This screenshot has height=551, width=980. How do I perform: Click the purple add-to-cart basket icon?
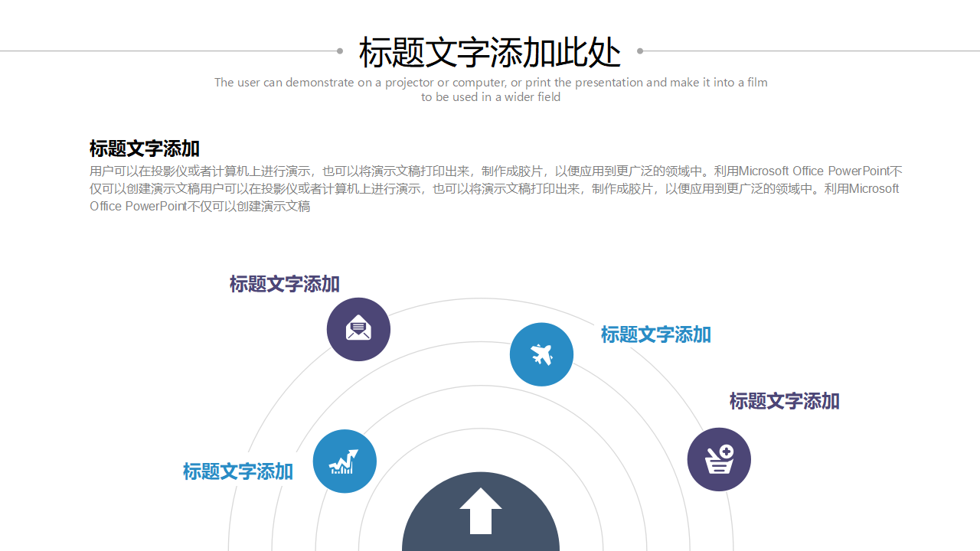[719, 459]
